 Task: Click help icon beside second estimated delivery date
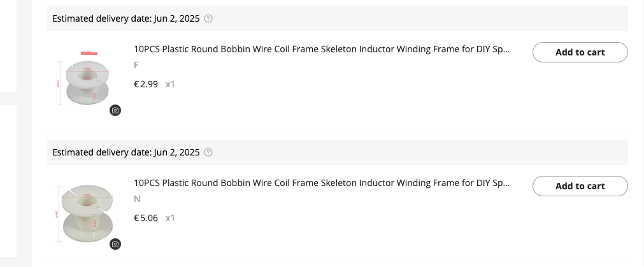[x=208, y=152]
